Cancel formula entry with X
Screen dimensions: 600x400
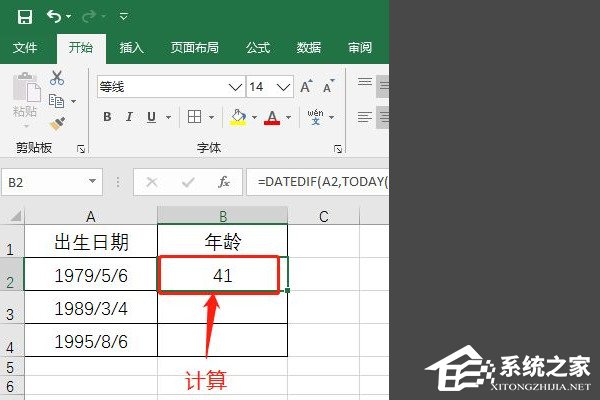(x=152, y=182)
